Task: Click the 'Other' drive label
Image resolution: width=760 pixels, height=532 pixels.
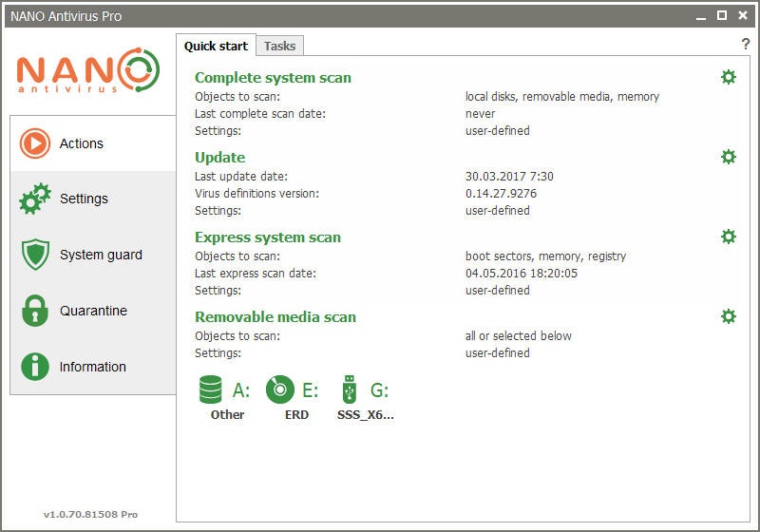Action: click(x=227, y=415)
